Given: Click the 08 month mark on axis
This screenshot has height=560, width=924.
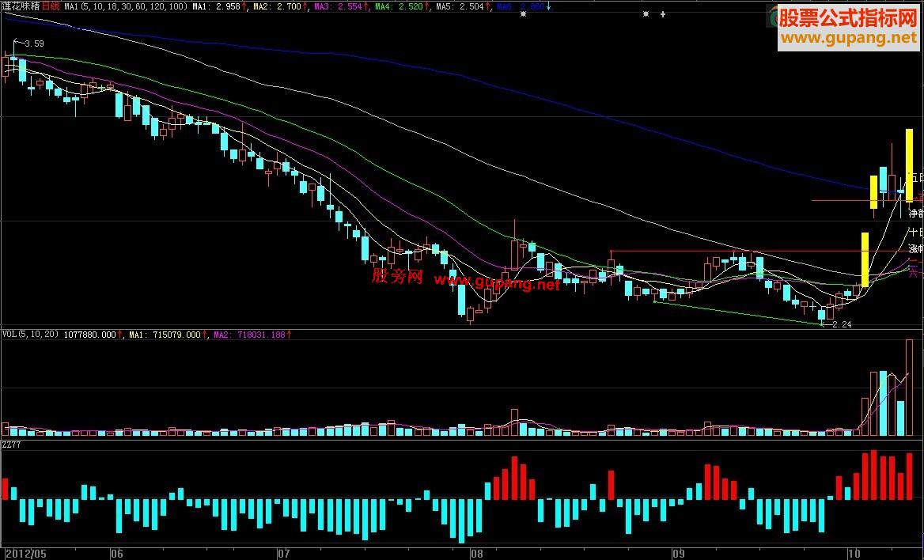Looking at the screenshot, I should coord(476,554).
